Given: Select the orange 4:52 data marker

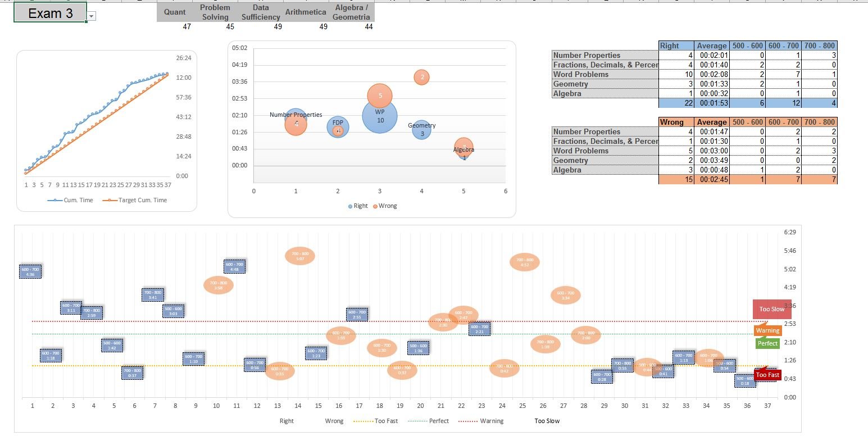Looking at the screenshot, I should point(525,262).
